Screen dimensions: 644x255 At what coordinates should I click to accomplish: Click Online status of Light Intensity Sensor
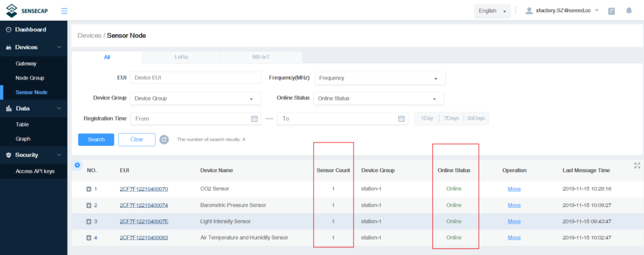click(454, 221)
